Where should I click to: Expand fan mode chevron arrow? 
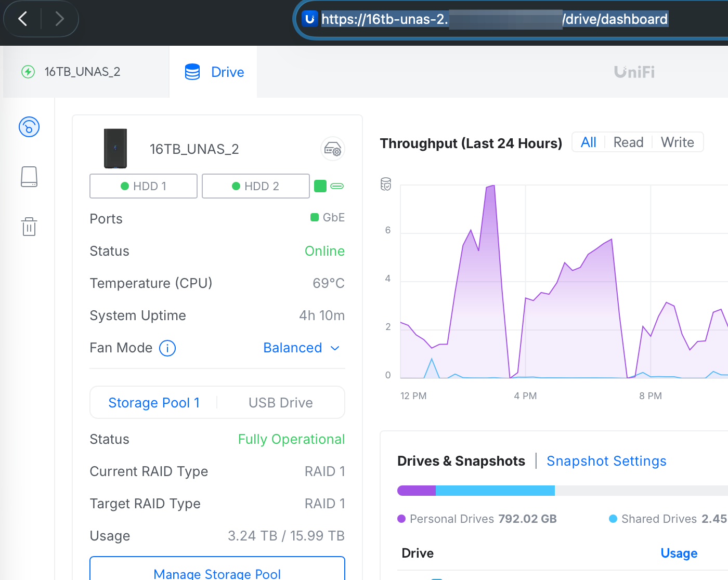coord(335,348)
